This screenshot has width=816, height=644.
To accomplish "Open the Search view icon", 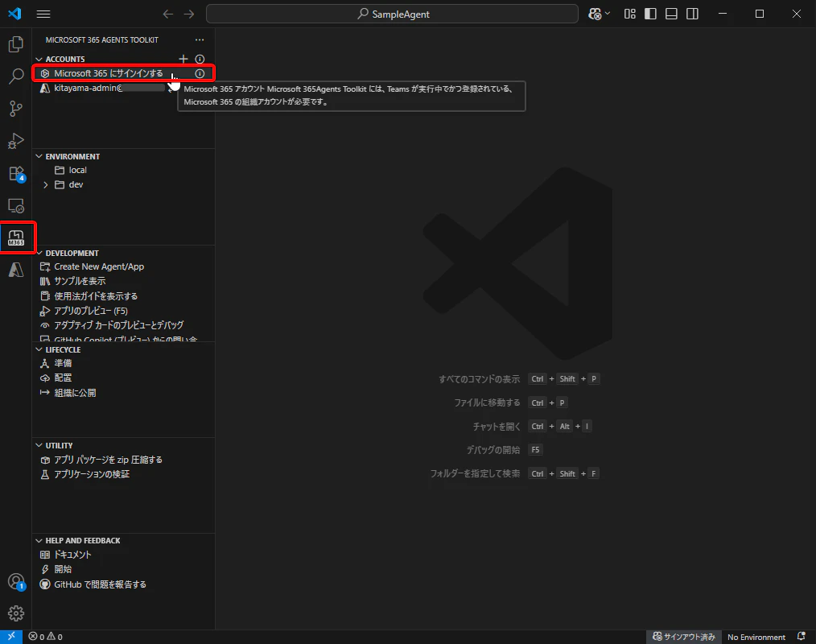I will click(x=15, y=76).
